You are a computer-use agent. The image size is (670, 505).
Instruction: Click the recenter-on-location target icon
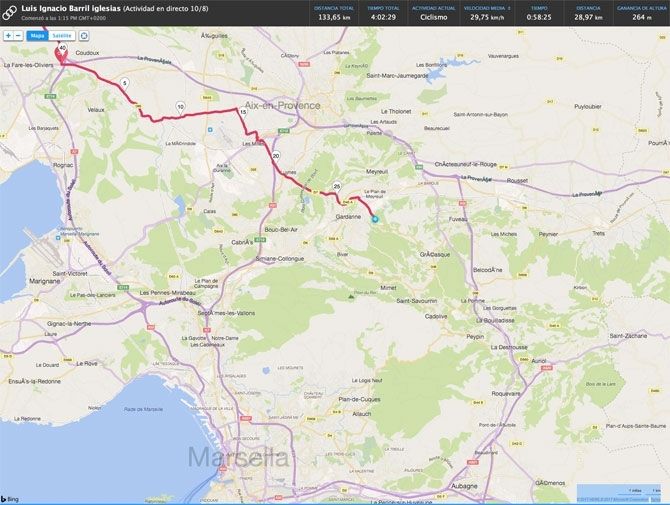coord(84,35)
